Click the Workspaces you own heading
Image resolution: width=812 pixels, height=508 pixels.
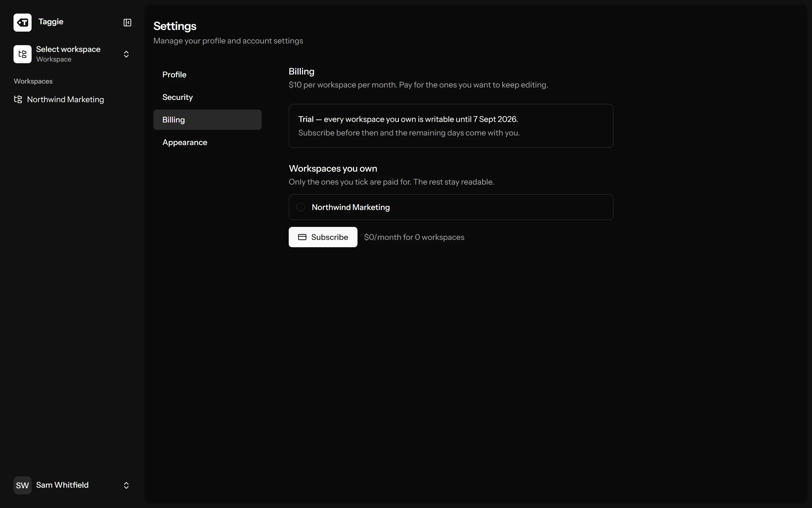333,168
